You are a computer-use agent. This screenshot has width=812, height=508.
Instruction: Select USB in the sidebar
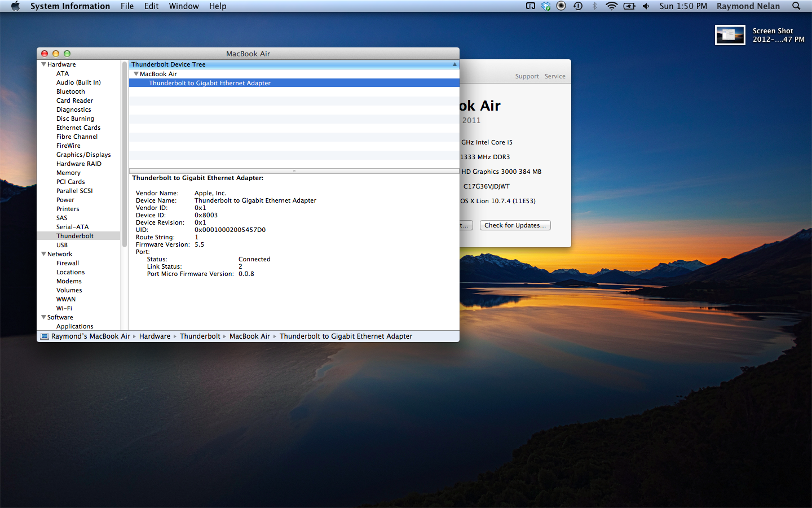tap(62, 245)
